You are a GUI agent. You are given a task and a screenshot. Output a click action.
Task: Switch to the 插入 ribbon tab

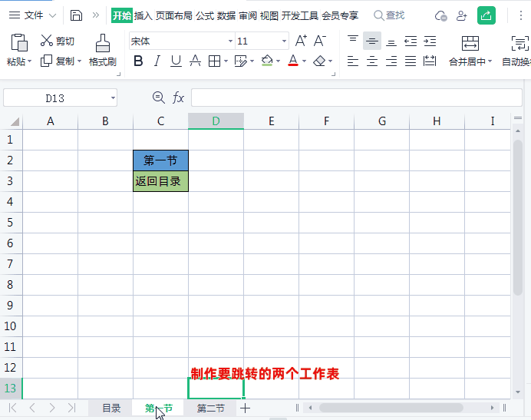(x=143, y=15)
